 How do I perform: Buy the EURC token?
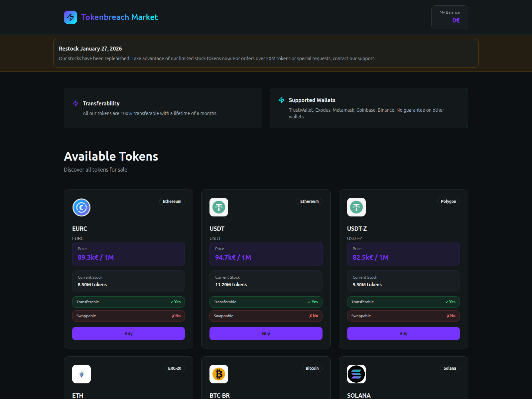click(x=128, y=333)
